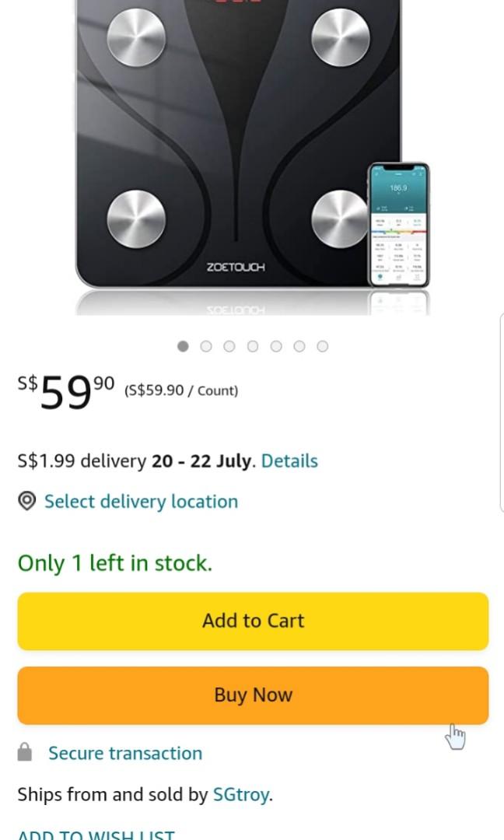The image size is (504, 840).
Task: Open delivery Details link
Action: [x=289, y=461]
